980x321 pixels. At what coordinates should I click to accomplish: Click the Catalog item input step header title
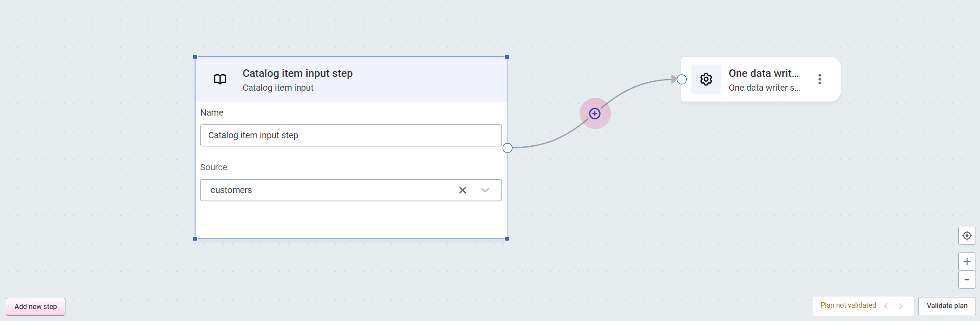click(x=297, y=73)
